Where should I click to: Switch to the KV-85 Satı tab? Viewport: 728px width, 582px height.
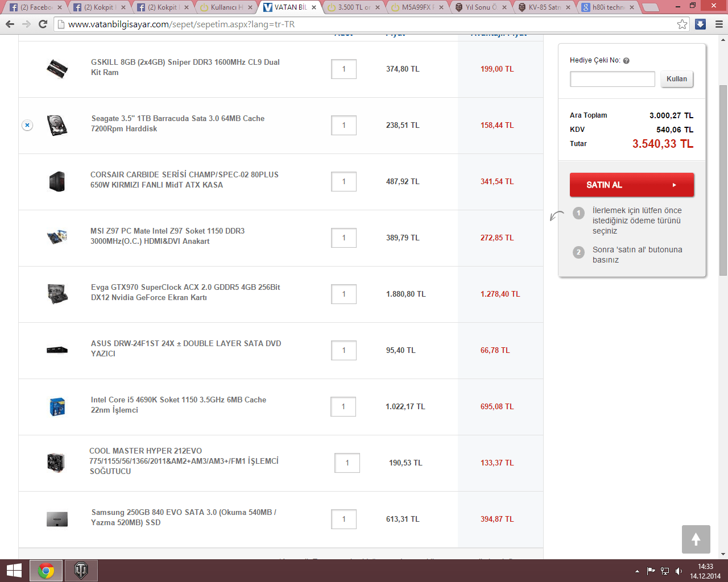[544, 7]
